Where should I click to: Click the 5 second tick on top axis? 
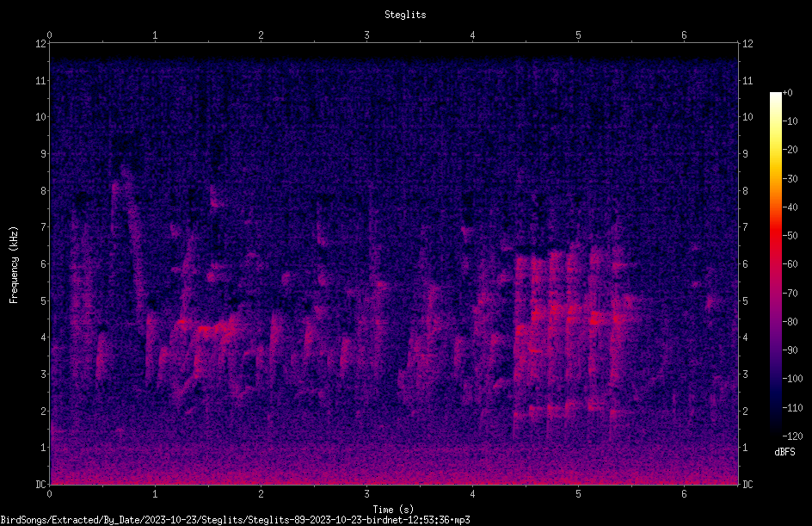tap(578, 35)
